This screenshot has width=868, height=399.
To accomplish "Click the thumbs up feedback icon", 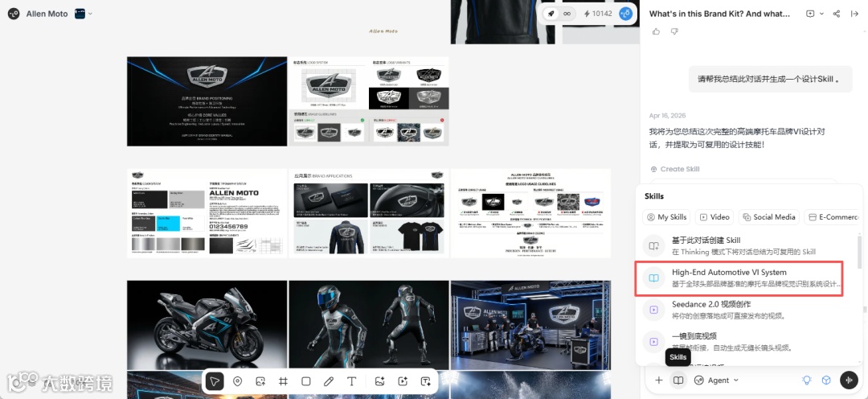I will 656,31.
